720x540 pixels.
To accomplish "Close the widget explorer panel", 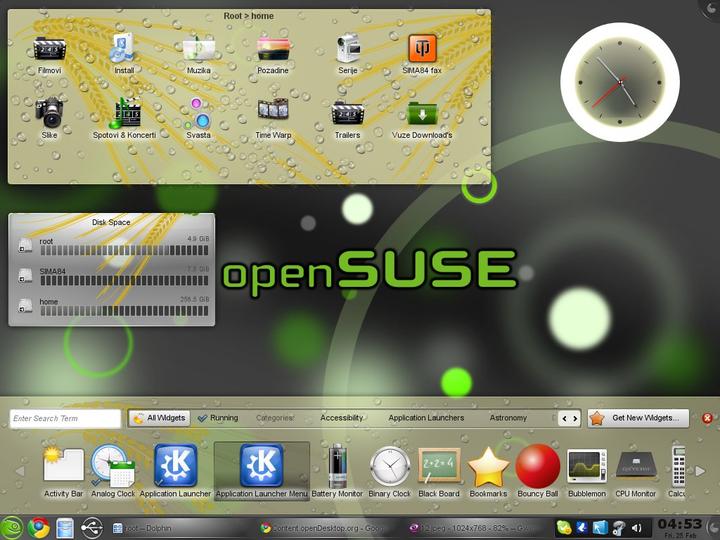I will [707, 418].
